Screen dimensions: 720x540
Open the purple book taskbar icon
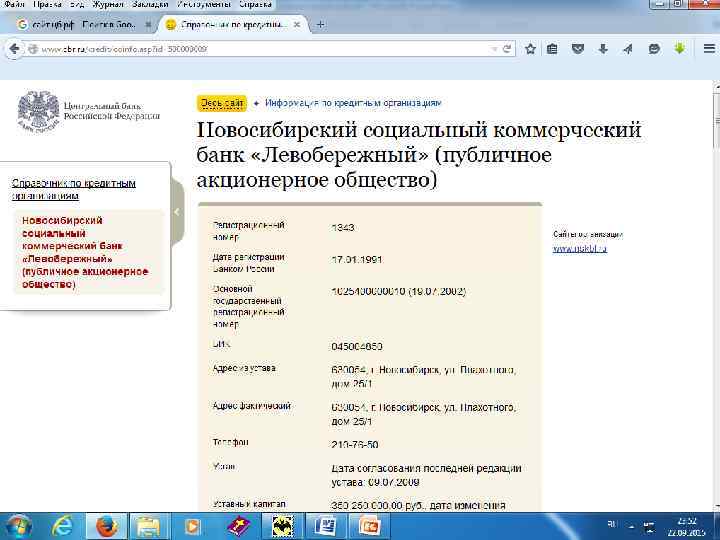(238, 526)
